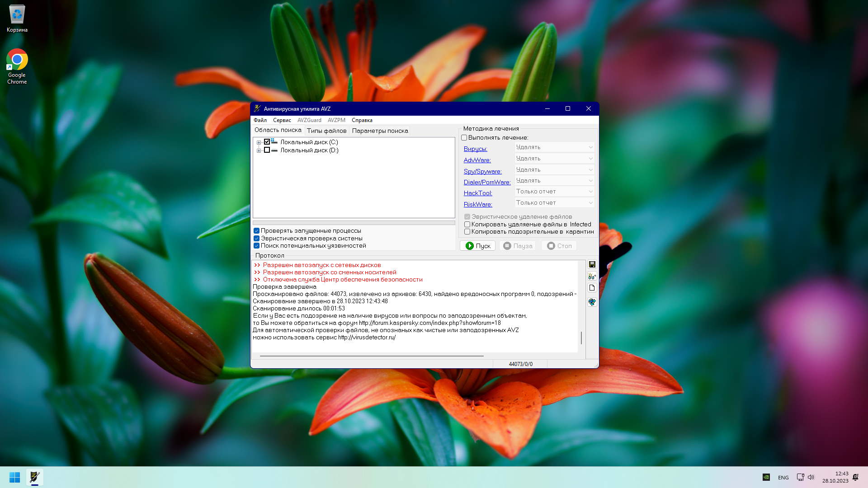Viewport: 868px width, 488px height.
Task: Switch to the Типы файлов tab
Action: coord(326,131)
